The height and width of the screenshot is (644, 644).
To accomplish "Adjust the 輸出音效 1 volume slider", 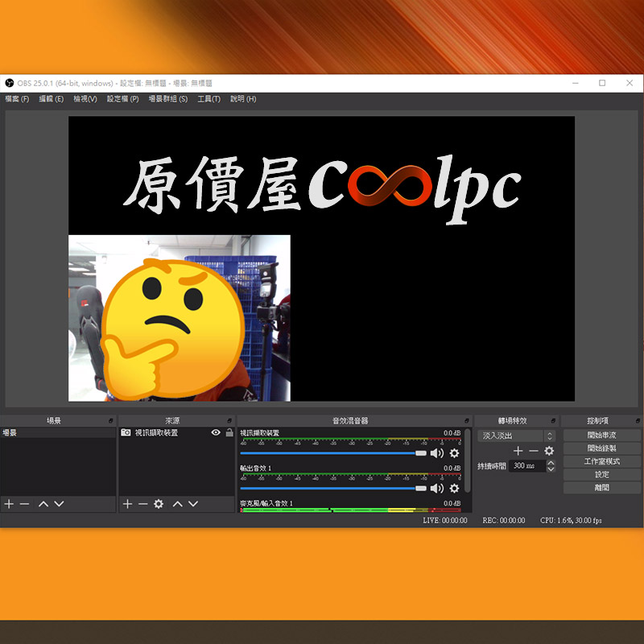I will point(333,488).
